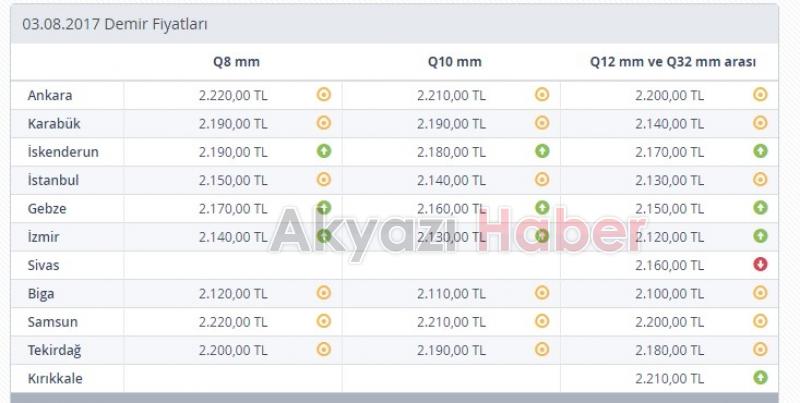800x403 pixels.
Task: Click the Samsun Q8 mm price 2.220,00 TL
Action: tap(233, 321)
